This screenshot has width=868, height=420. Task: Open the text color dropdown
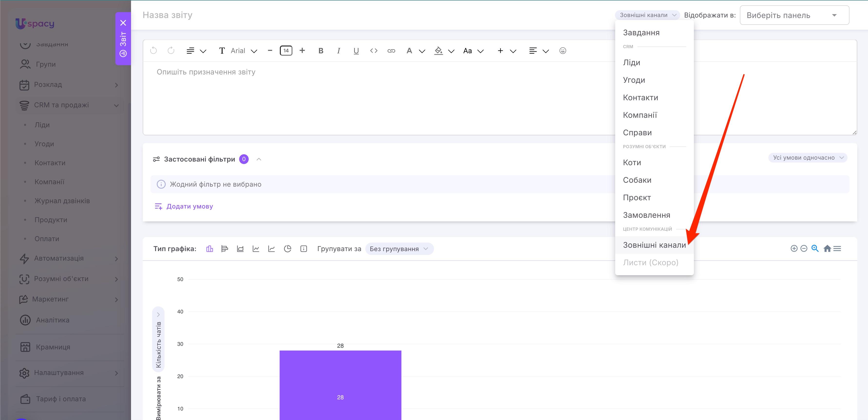click(x=415, y=51)
